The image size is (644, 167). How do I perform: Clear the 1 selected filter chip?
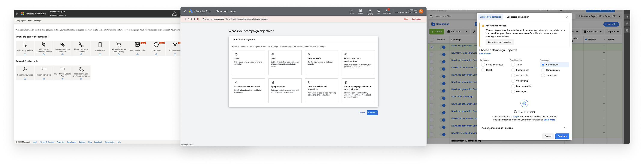(617, 24)
